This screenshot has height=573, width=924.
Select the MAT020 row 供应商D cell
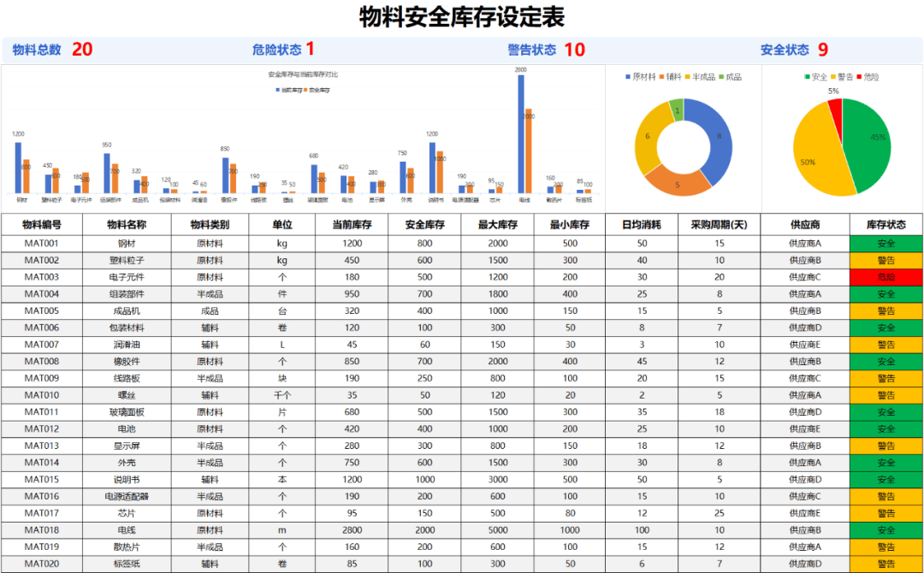804,564
